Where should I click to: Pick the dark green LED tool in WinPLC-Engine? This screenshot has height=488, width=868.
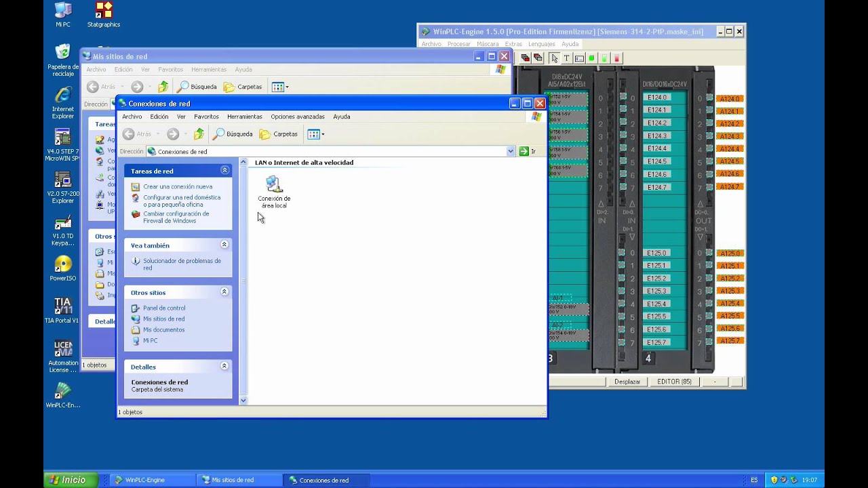591,58
